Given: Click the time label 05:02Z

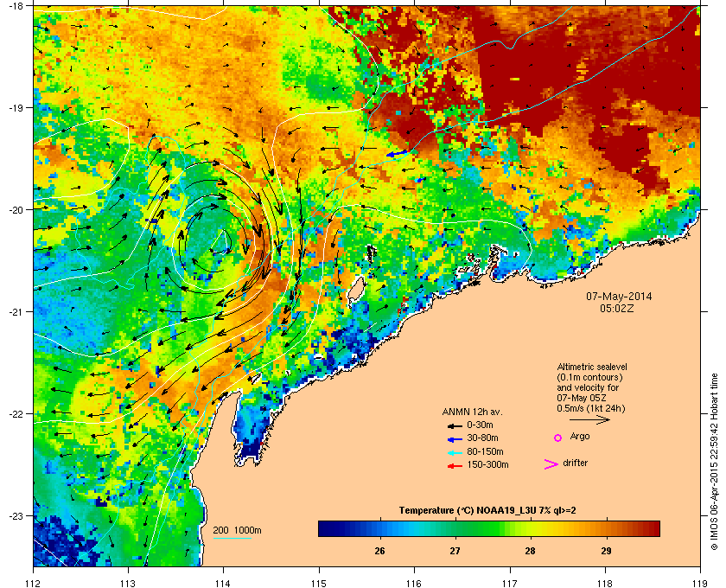Looking at the screenshot, I should point(617,308).
